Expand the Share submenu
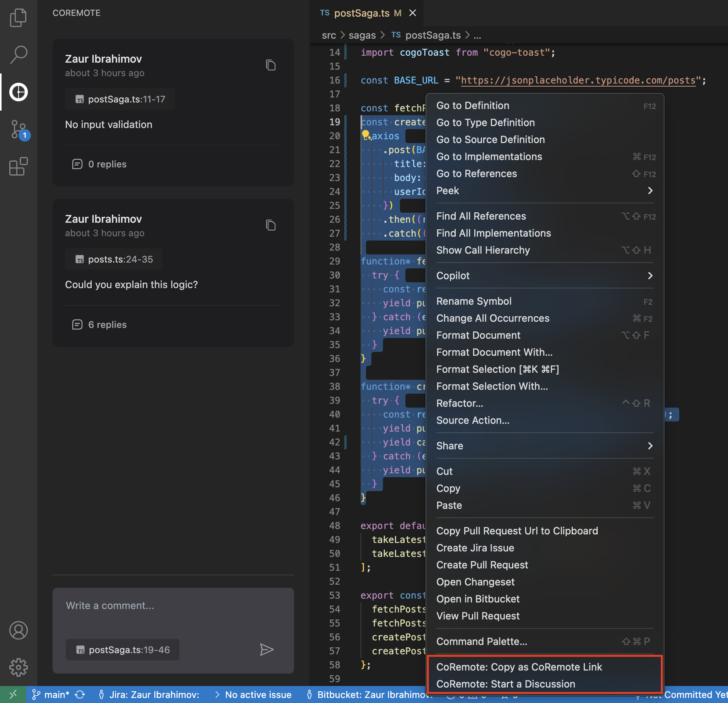 pyautogui.click(x=545, y=446)
